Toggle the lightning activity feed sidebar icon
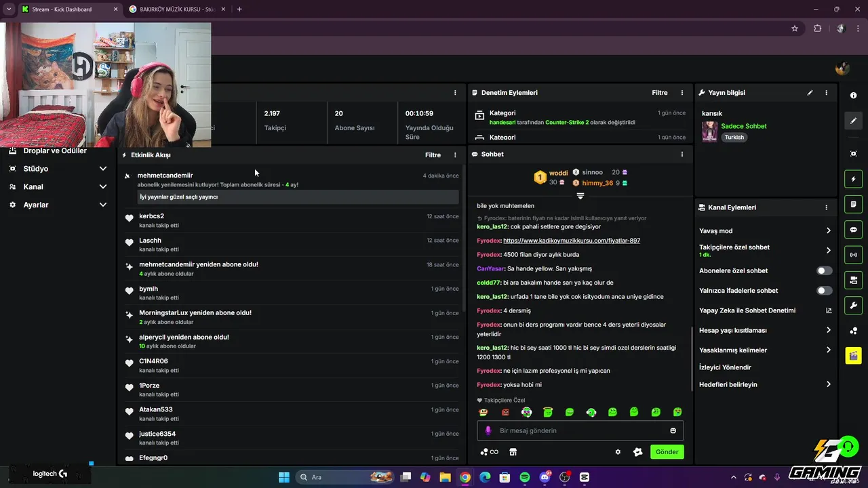Screen dimensions: 868x488 click(853, 179)
